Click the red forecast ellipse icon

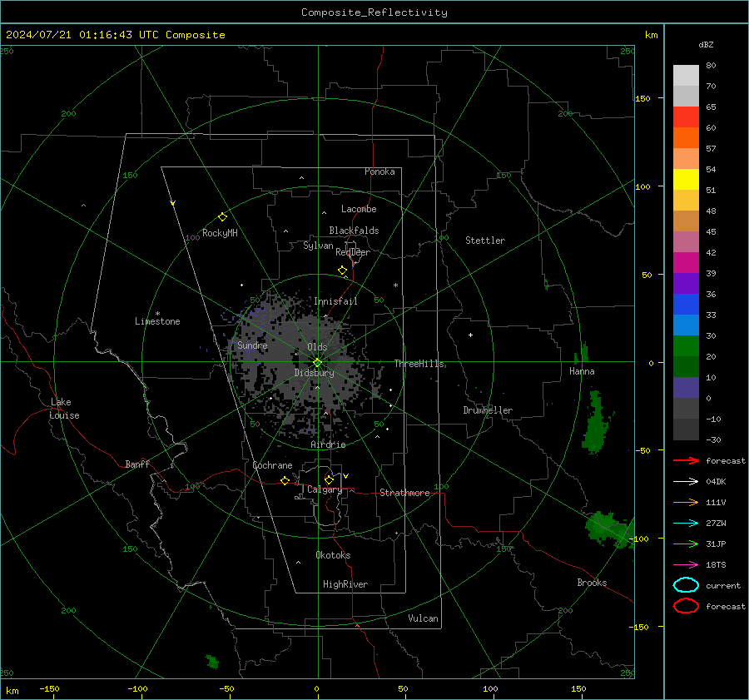coord(686,606)
